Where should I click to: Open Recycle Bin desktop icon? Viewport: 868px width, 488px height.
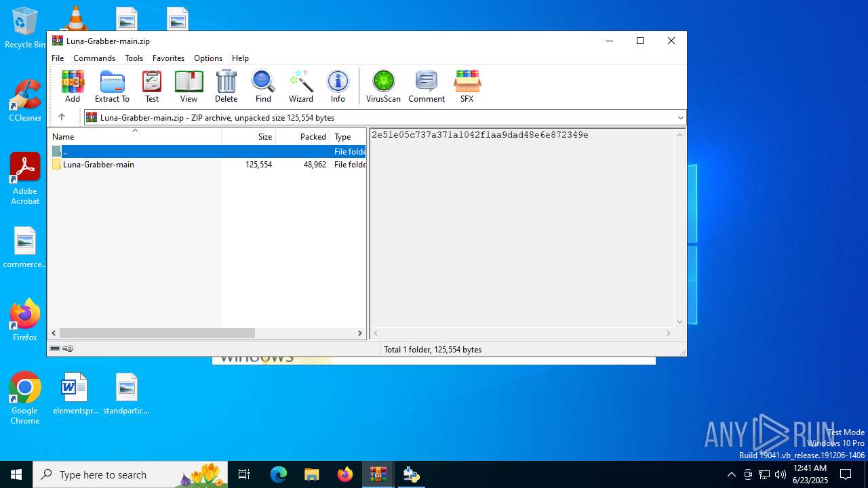point(24,28)
